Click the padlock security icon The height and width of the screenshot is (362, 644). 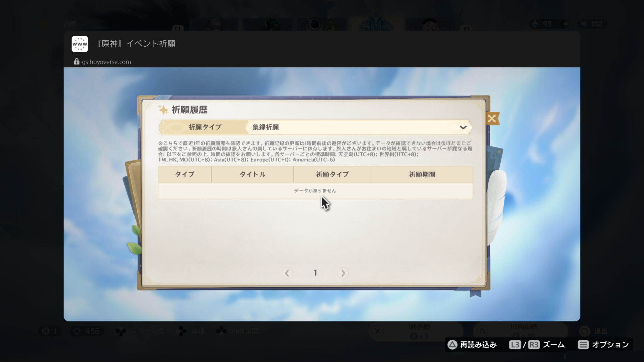tap(76, 62)
